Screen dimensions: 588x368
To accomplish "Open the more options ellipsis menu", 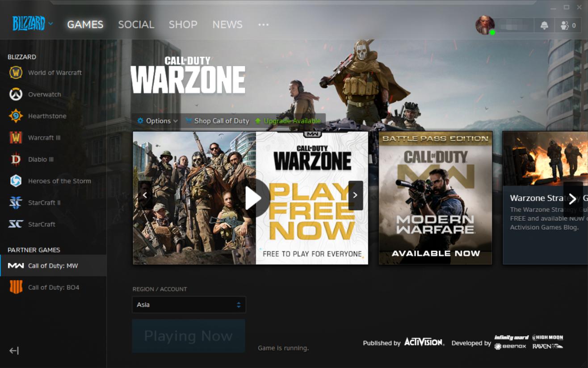I will 264,25.
